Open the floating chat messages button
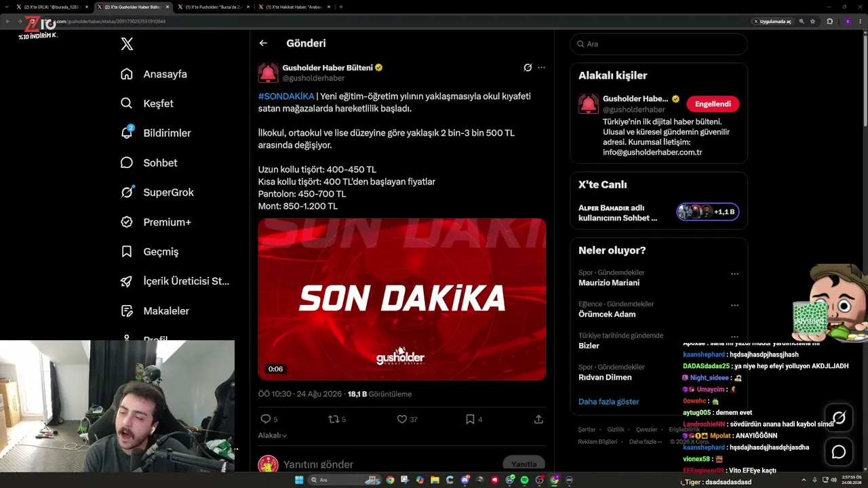 (839, 452)
